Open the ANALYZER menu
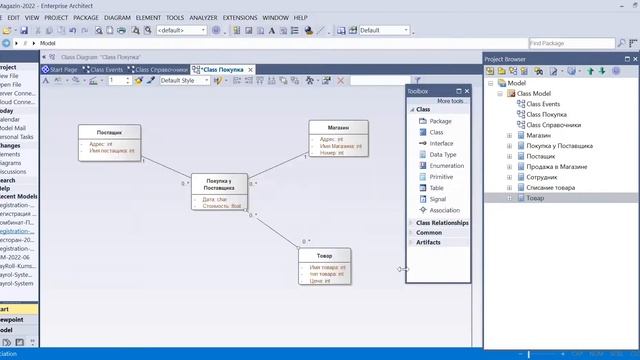 coord(203,18)
